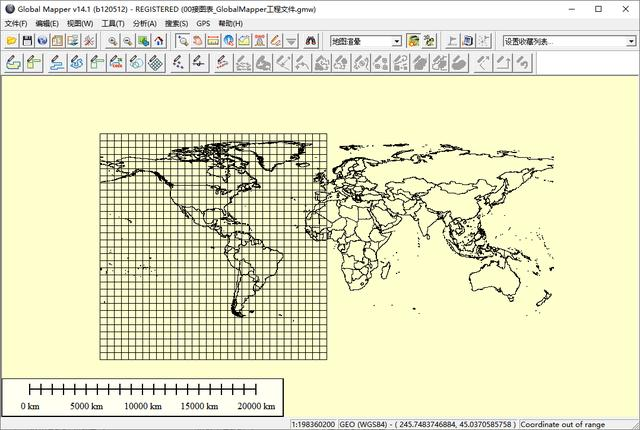Click the grayed undo arrow digitizer icon
The height and width of the screenshot is (430, 640).
(523, 63)
